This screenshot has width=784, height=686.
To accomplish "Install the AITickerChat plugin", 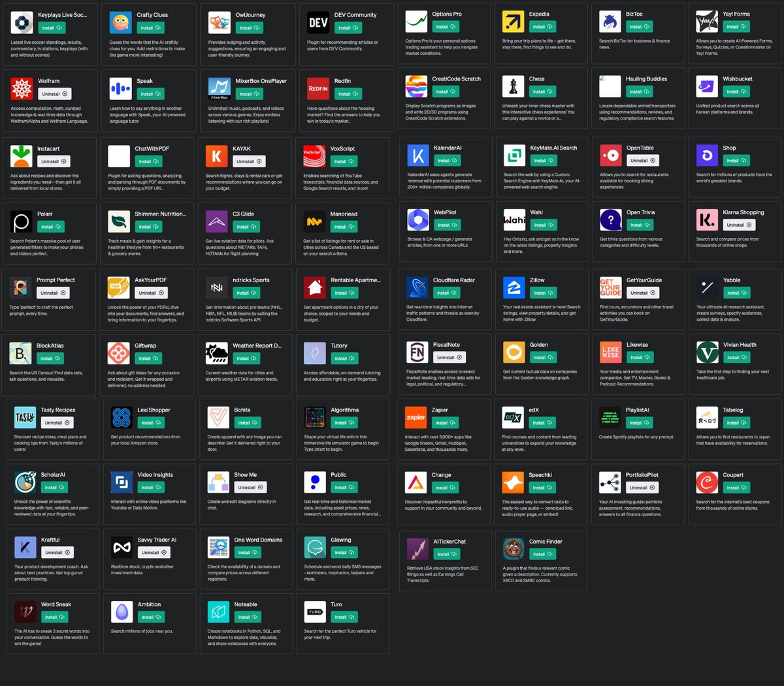I will (447, 554).
